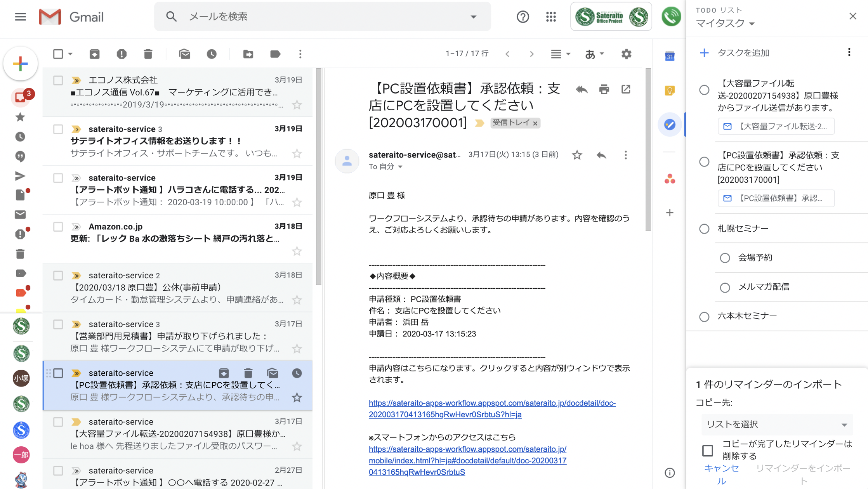Click the Tasks side panel icon
This screenshot has height=489, width=868.
(x=670, y=125)
